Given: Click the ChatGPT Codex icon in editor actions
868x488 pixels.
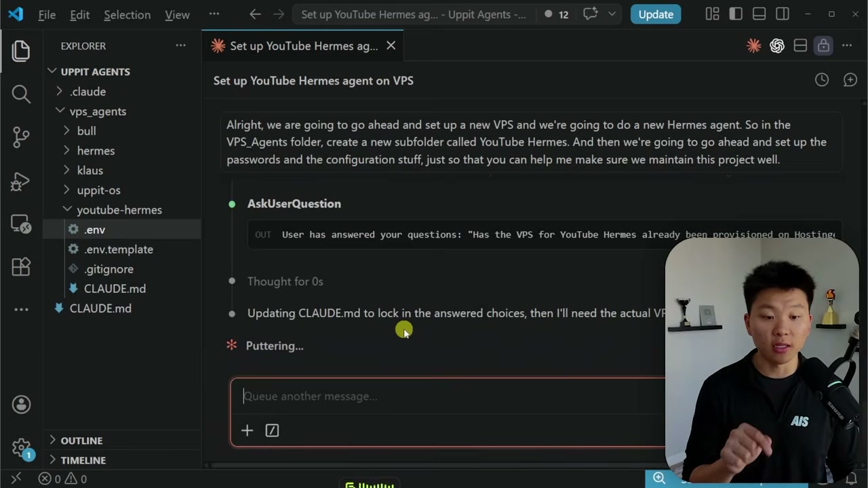Looking at the screenshot, I should (777, 45).
